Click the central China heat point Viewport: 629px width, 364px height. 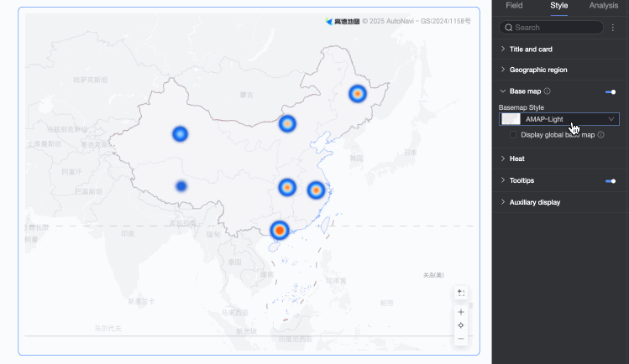pyautogui.click(x=287, y=187)
